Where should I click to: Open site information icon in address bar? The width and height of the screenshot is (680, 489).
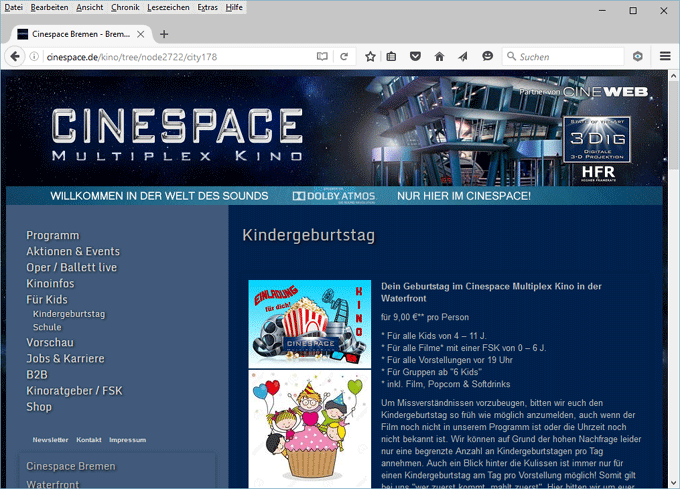pyautogui.click(x=34, y=57)
